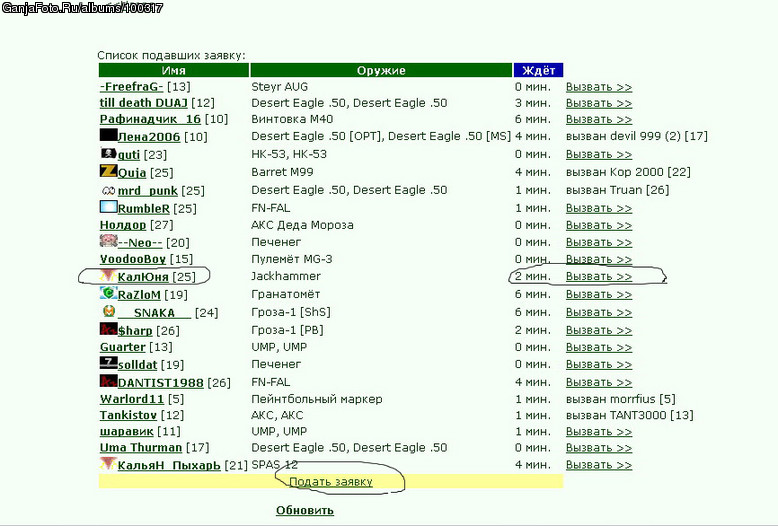The image size is (778, 526).
Task: Click the clan icon beside КалЮня
Action: coord(108,275)
